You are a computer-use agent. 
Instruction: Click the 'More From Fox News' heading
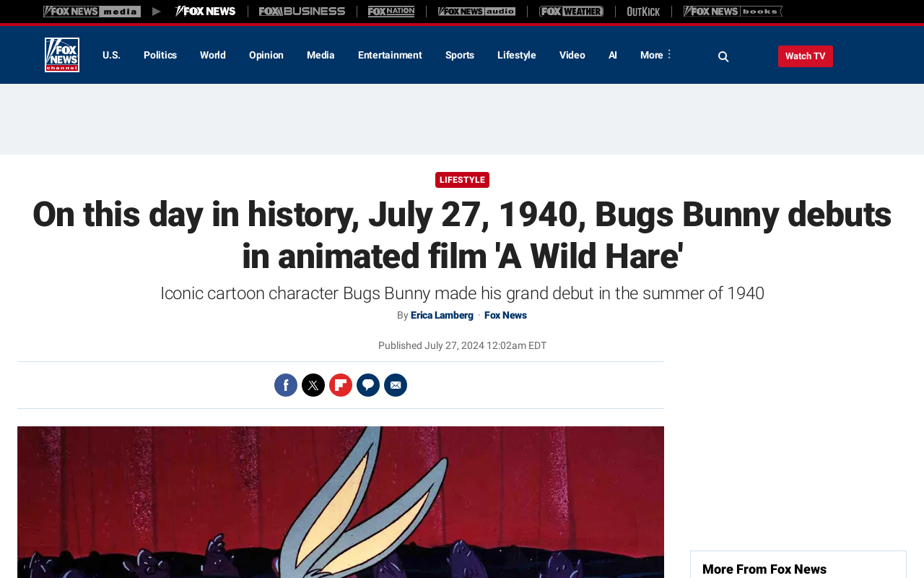point(764,569)
